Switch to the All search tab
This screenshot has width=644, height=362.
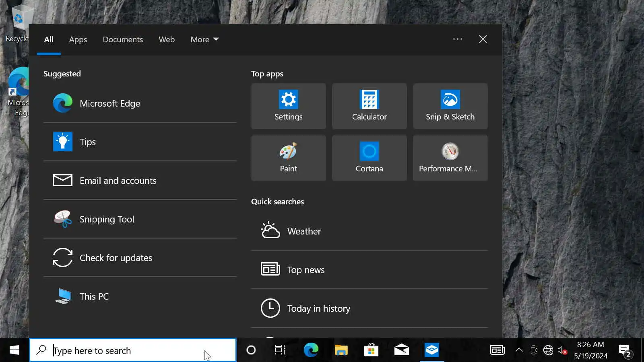(49, 39)
